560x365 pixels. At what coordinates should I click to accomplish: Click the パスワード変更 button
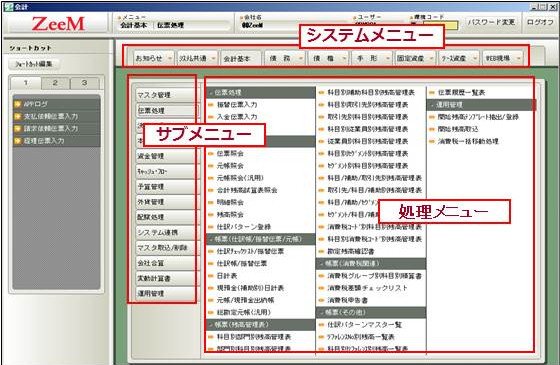[x=492, y=22]
